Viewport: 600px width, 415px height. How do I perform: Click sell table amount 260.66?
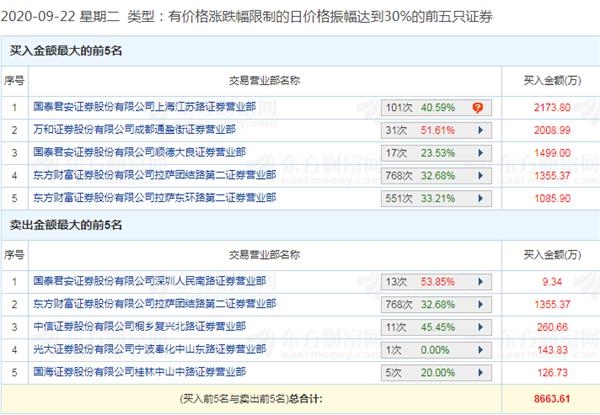pyautogui.click(x=552, y=327)
